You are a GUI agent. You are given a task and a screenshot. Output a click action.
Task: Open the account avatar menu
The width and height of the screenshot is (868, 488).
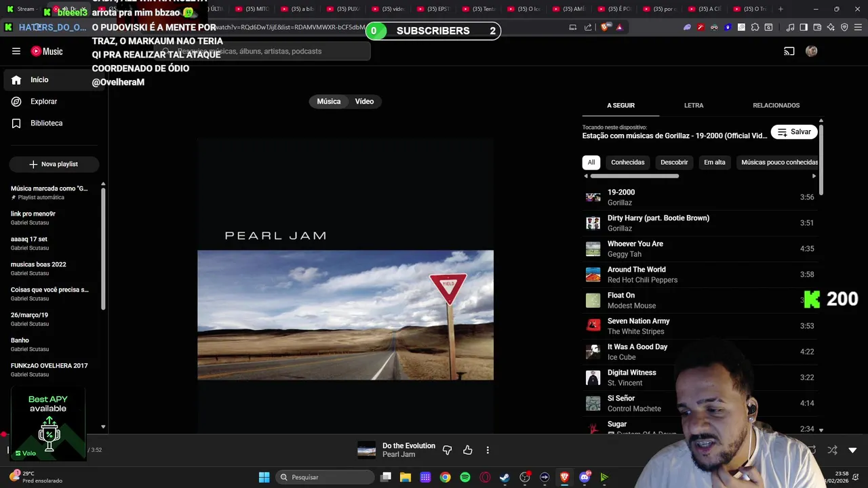coord(811,52)
